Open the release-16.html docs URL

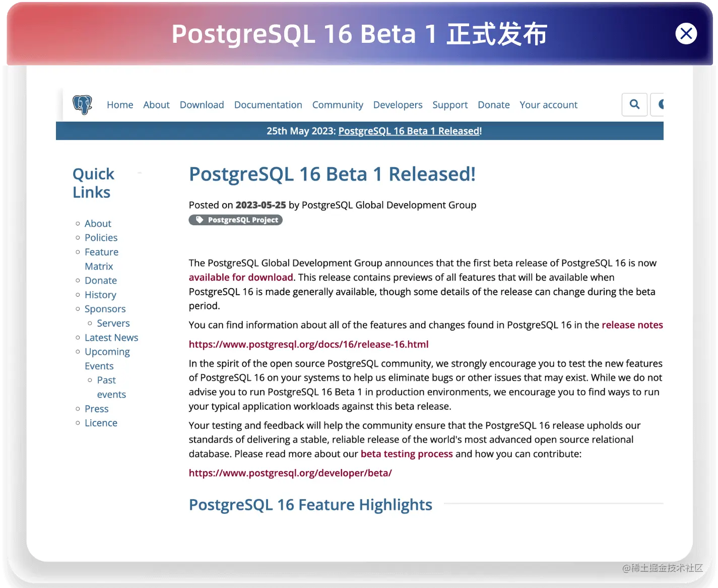(308, 345)
